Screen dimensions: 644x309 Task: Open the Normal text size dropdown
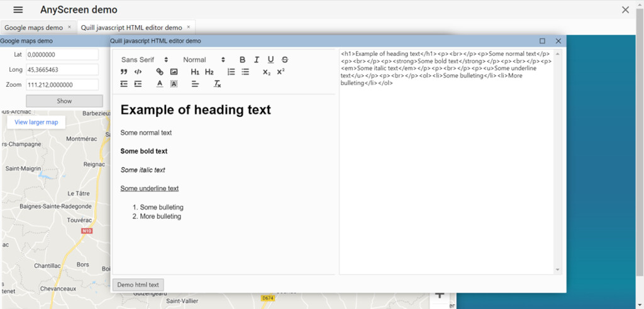click(204, 60)
